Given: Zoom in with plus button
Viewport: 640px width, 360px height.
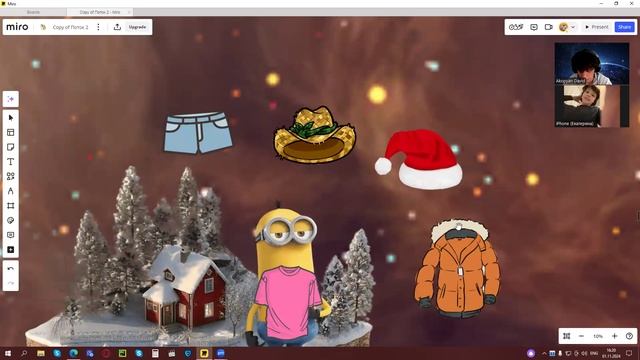Looking at the screenshot, I should click(x=615, y=336).
